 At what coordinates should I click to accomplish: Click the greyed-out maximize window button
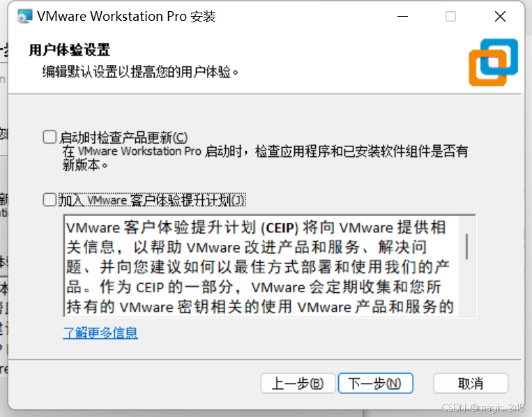click(x=450, y=16)
